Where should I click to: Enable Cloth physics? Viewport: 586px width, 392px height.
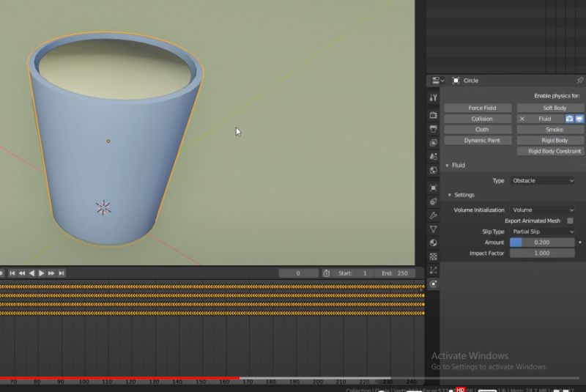point(478,130)
